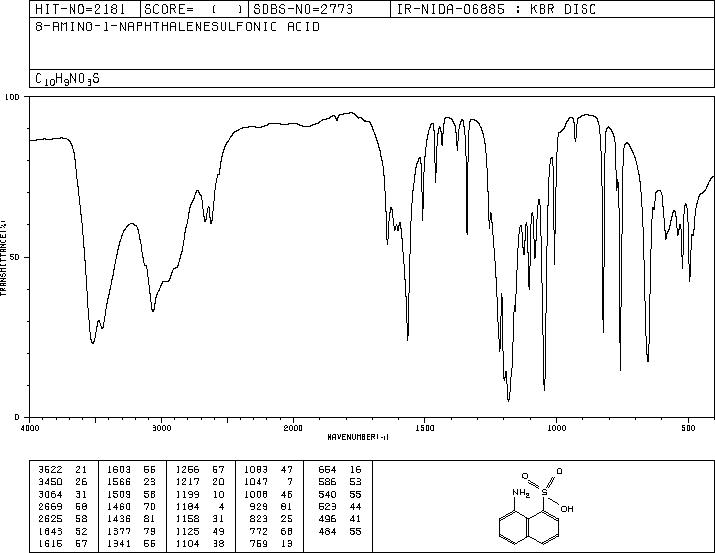715x553 pixels.
Task: Click the "2000" x-axis tick label
Action: click(x=293, y=428)
